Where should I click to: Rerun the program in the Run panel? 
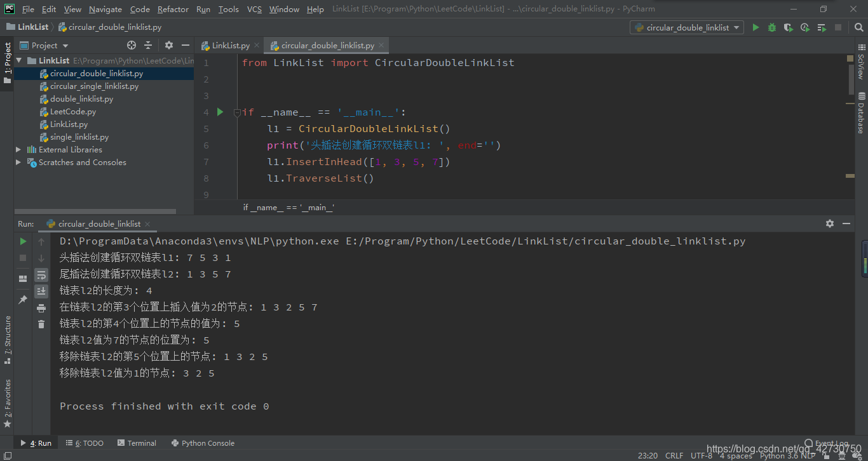tap(23, 241)
